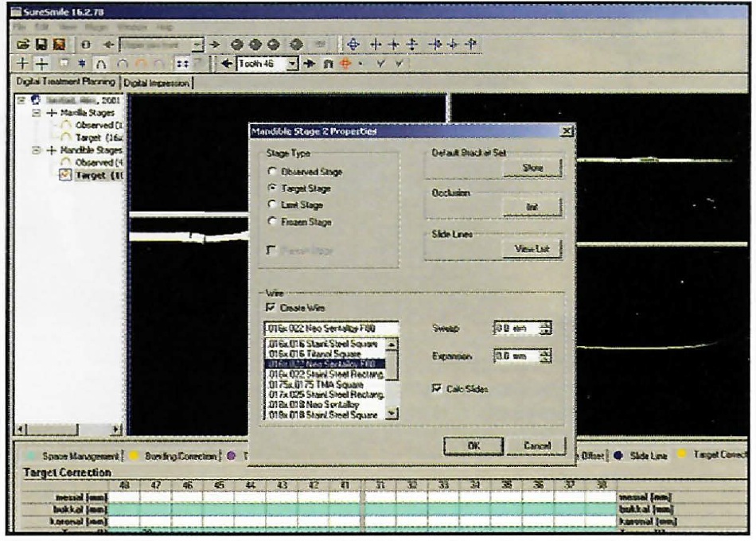Viewport: 756px width, 541px height.
Task: Open the Bonding Correction tab
Action: [x=175, y=456]
